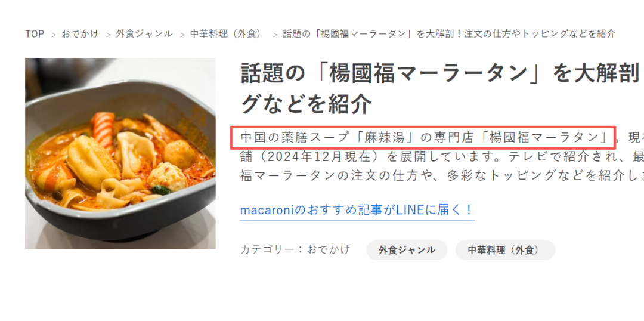Viewport: 644px width, 321px height.
Task: Select the 外食ジャンル category tag
Action: point(407,250)
